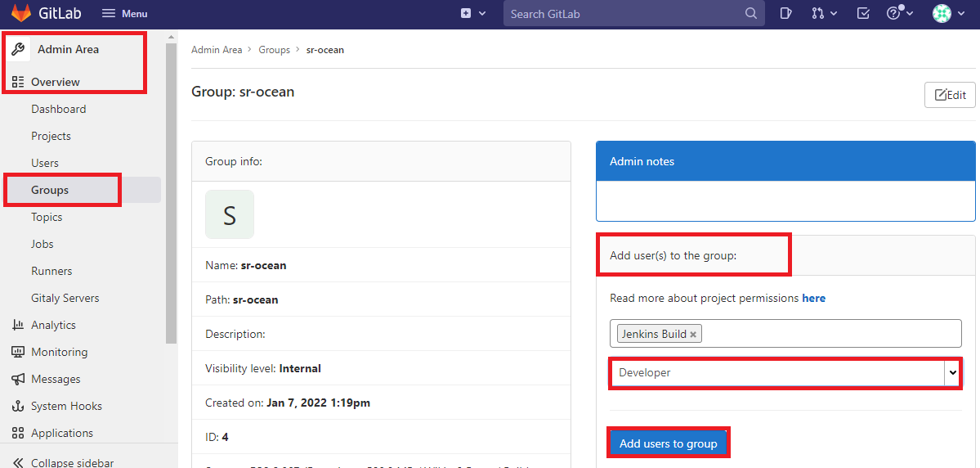
Task: Click the Monitoring monitor icon
Action: pyautogui.click(x=18, y=352)
